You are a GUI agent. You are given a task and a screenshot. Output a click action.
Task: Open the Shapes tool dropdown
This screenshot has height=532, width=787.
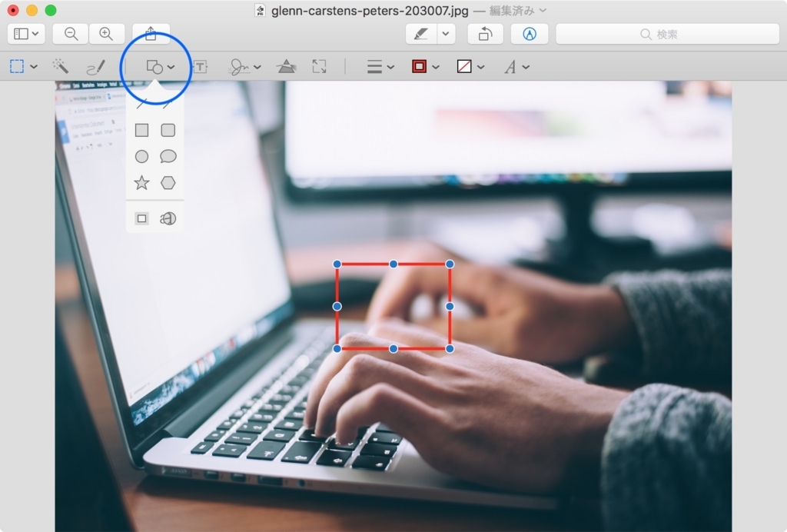[x=160, y=67]
